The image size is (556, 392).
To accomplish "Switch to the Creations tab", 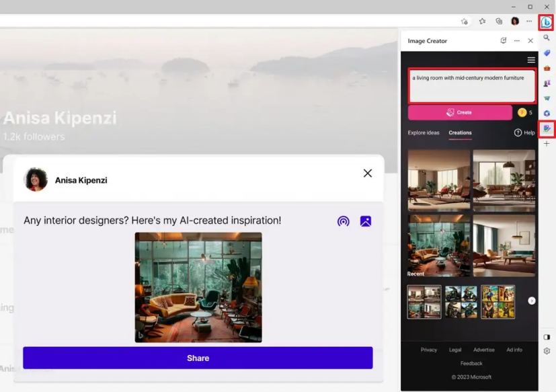I will point(460,132).
